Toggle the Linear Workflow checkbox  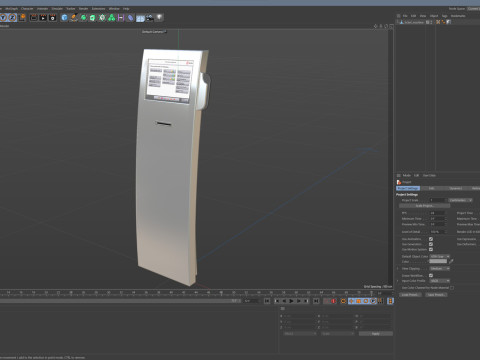point(431,276)
